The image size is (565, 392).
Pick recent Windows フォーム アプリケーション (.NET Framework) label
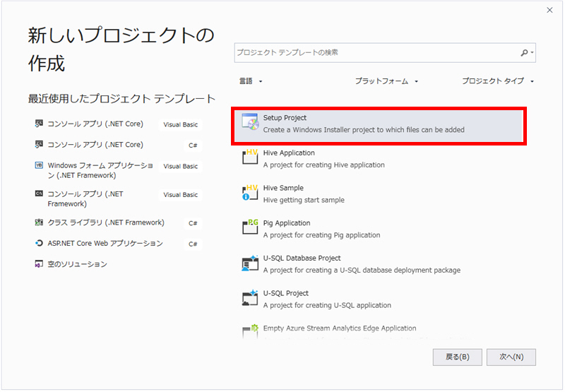tap(100, 170)
